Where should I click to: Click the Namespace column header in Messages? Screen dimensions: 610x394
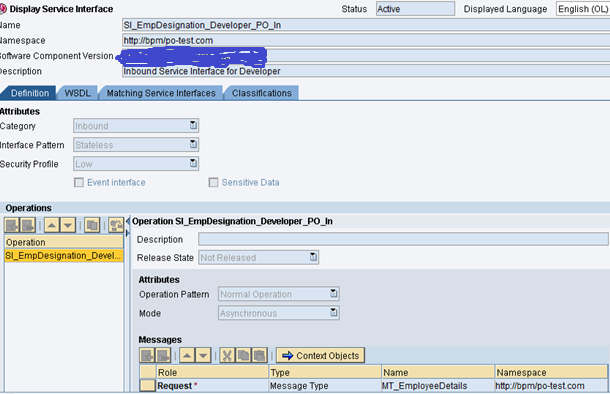coord(551,372)
